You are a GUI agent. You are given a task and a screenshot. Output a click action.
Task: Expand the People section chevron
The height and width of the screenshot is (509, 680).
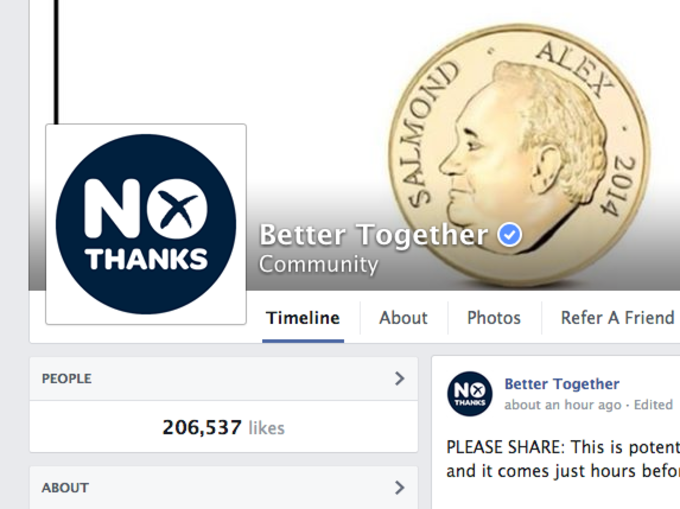[x=399, y=378]
